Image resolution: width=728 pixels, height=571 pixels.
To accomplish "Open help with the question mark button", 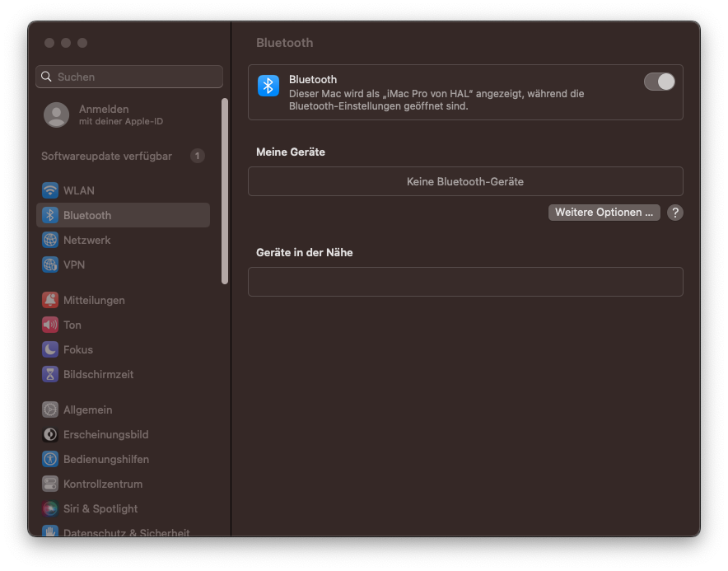I will pos(675,213).
